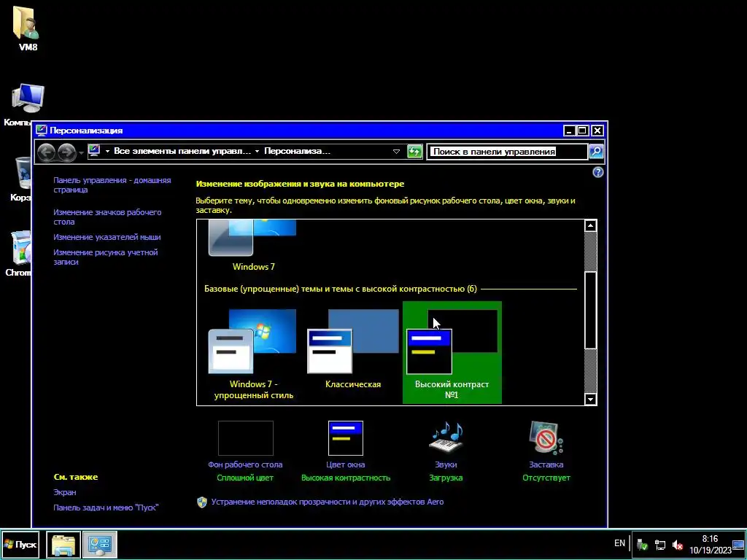The width and height of the screenshot is (747, 560).
Task: Click theme list scroll down arrow
Action: [590, 399]
